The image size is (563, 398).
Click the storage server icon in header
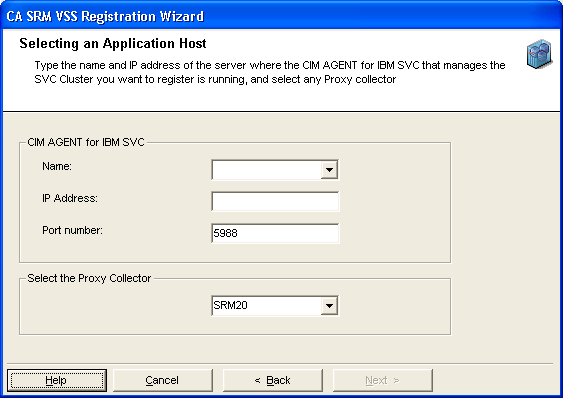click(539, 54)
